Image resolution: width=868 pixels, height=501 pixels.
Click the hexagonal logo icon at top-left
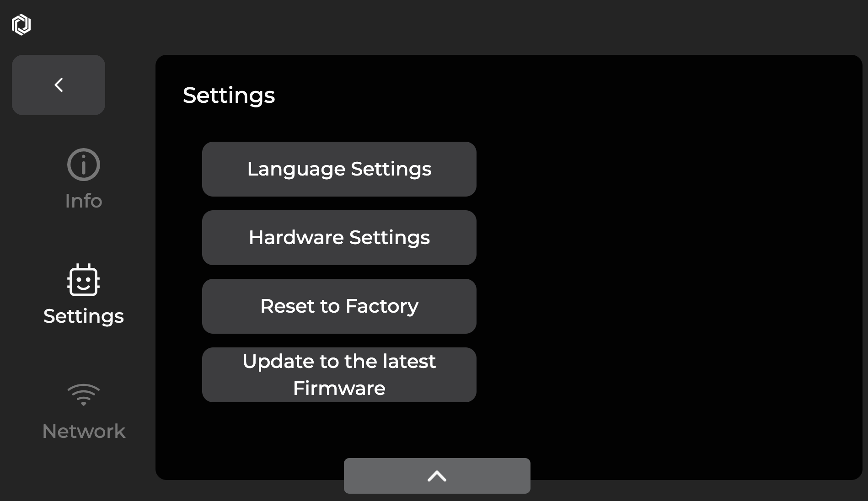21,25
